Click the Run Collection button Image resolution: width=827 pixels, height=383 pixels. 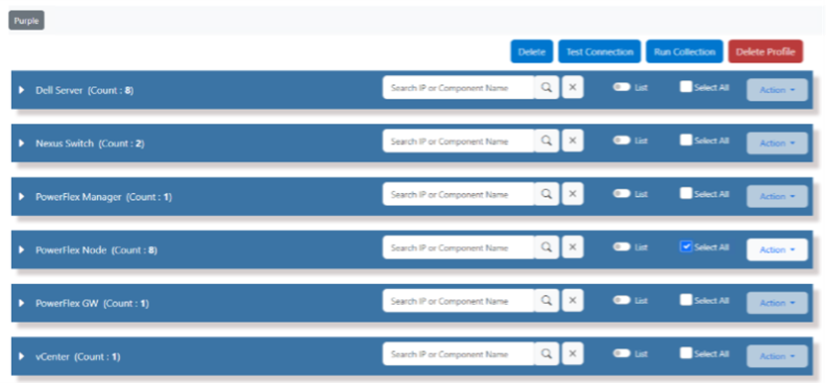(685, 52)
